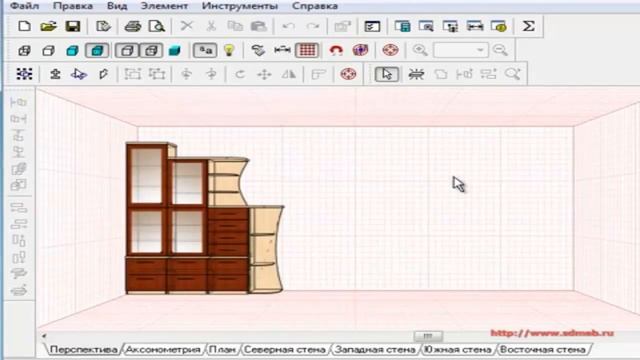The width and height of the screenshot is (640, 360).
Task: Click the spider-like icon next to selection arrow
Action: tap(416, 74)
